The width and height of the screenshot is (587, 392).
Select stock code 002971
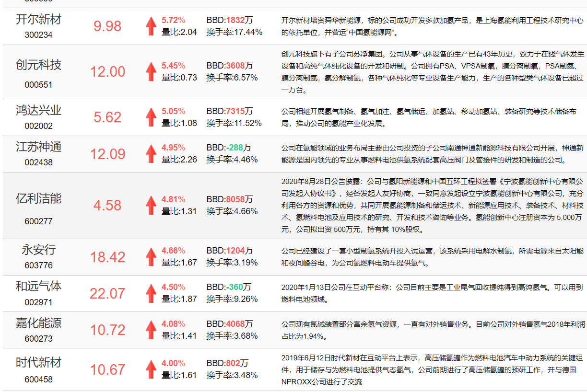click(39, 302)
